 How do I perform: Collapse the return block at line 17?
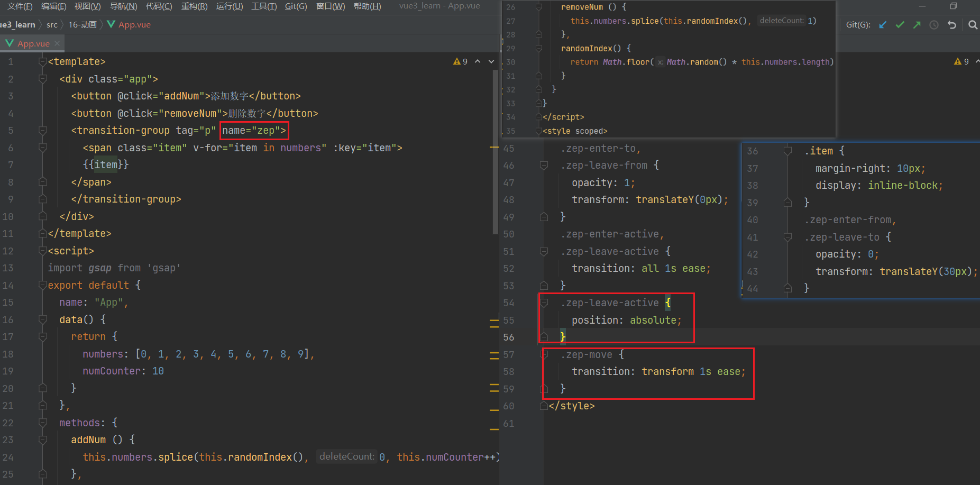point(43,336)
